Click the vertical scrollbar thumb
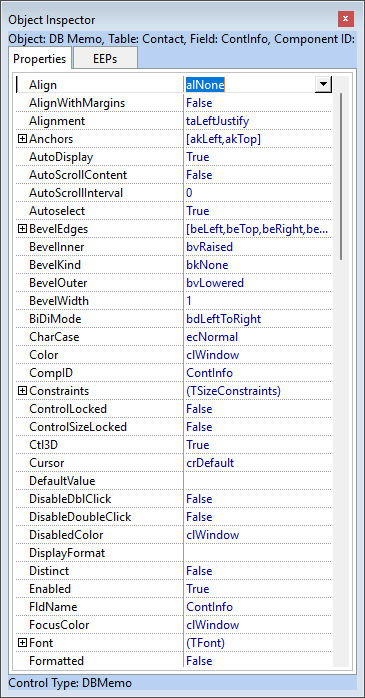The width and height of the screenshot is (365, 698). click(341, 176)
